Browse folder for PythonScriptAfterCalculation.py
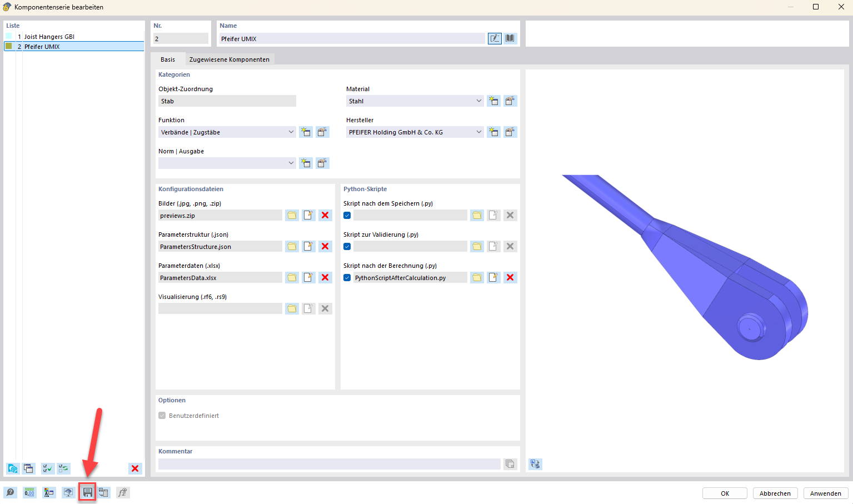 (477, 278)
